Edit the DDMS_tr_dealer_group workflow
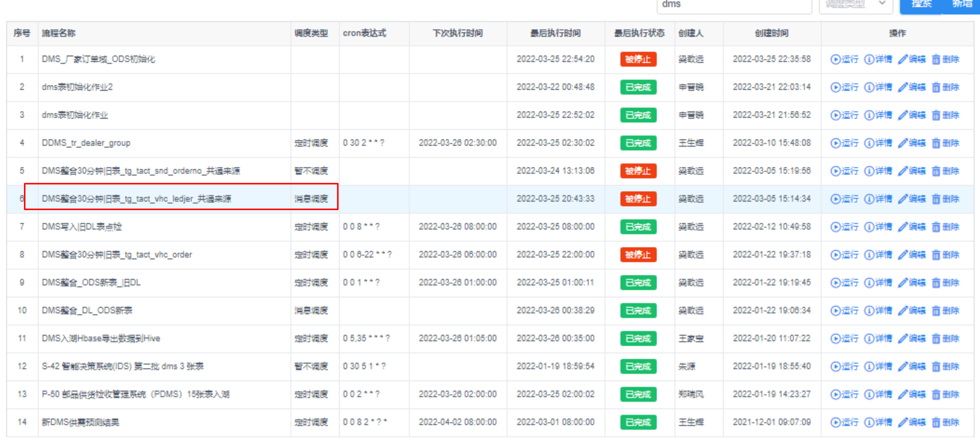The height and width of the screenshot is (442, 980). click(x=912, y=143)
